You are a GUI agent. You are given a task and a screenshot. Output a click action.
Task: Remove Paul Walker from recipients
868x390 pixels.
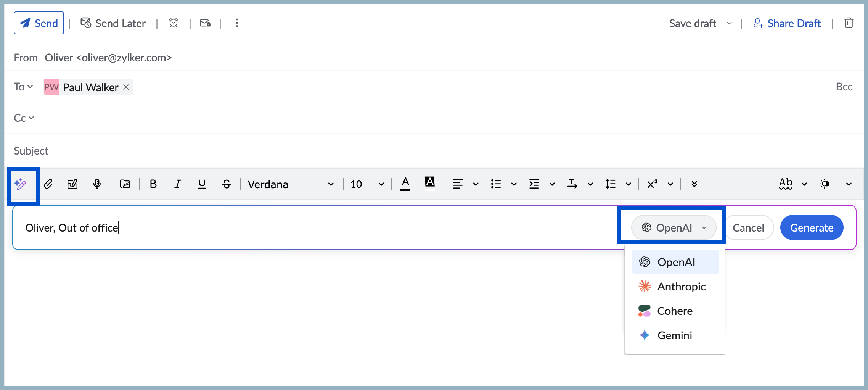126,87
